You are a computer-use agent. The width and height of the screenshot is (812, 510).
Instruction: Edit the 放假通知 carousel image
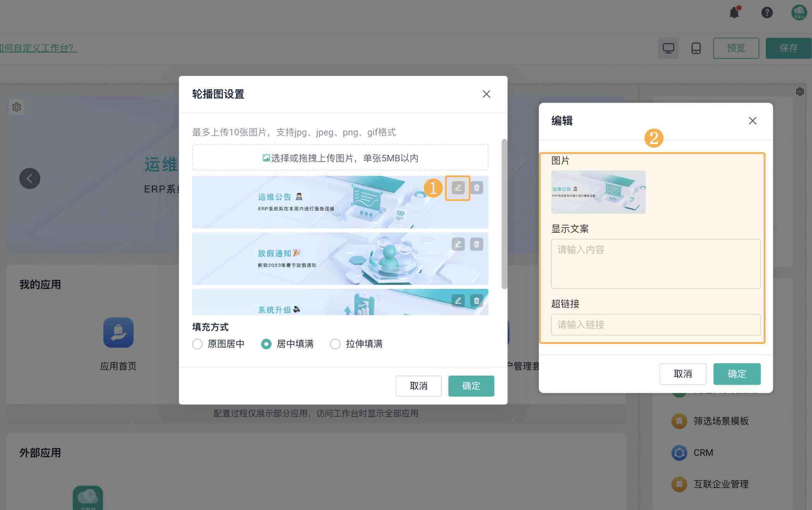tap(458, 244)
